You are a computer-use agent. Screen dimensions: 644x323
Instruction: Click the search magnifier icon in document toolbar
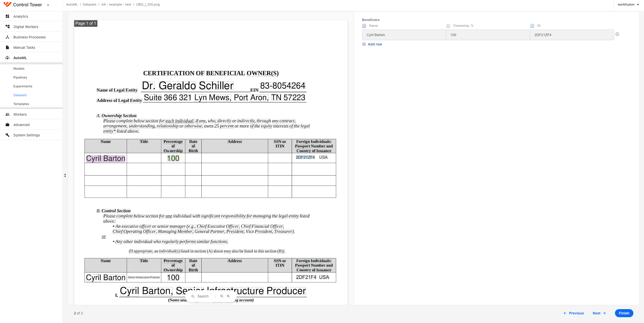click(x=193, y=296)
